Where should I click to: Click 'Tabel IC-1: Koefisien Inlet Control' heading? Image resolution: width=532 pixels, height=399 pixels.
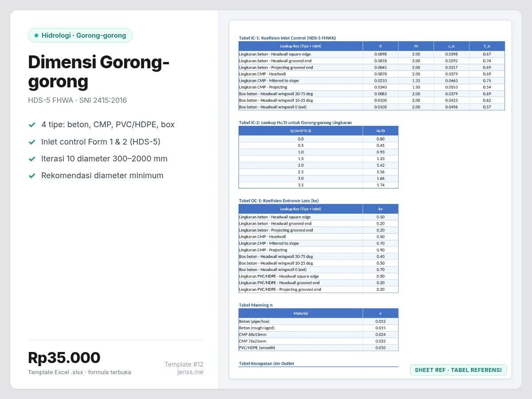287,38
